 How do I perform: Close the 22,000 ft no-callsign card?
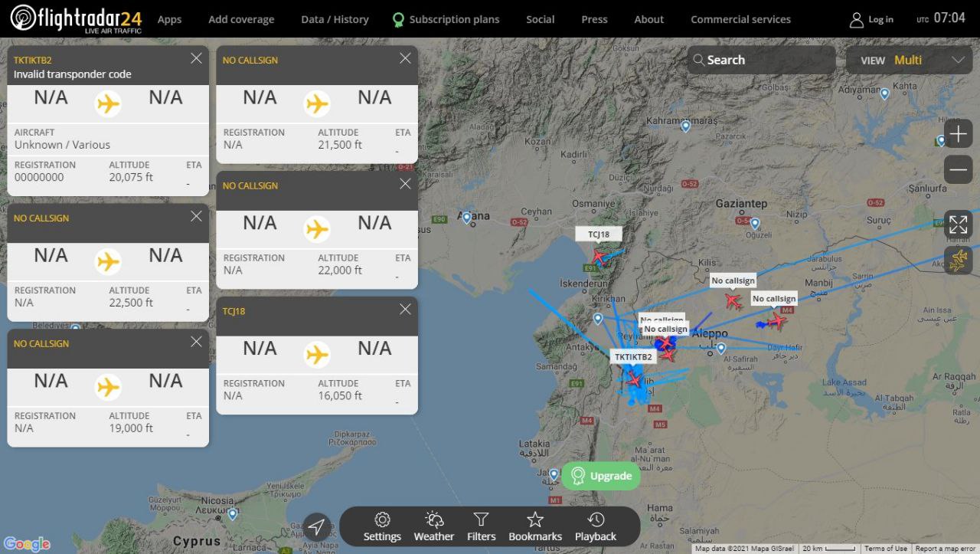pos(405,184)
